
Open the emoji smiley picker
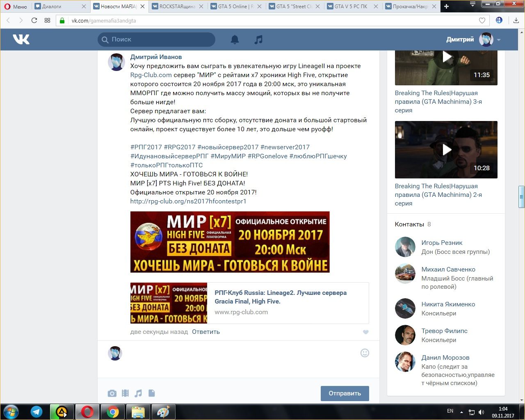click(x=365, y=353)
